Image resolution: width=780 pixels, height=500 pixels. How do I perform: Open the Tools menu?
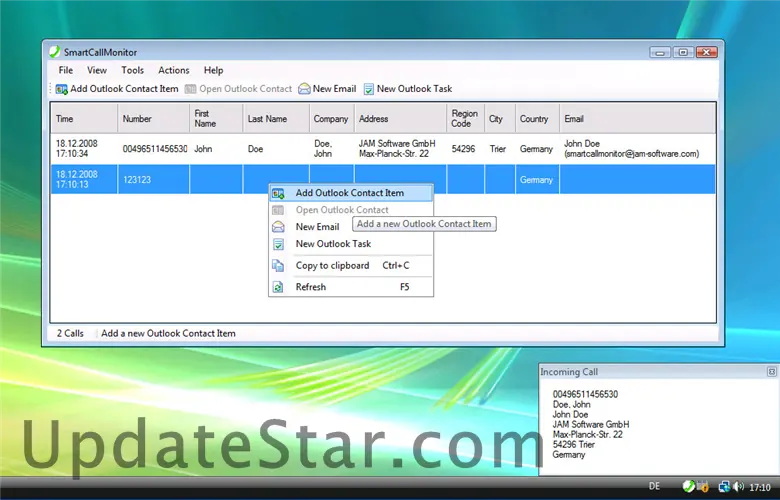pyautogui.click(x=132, y=70)
